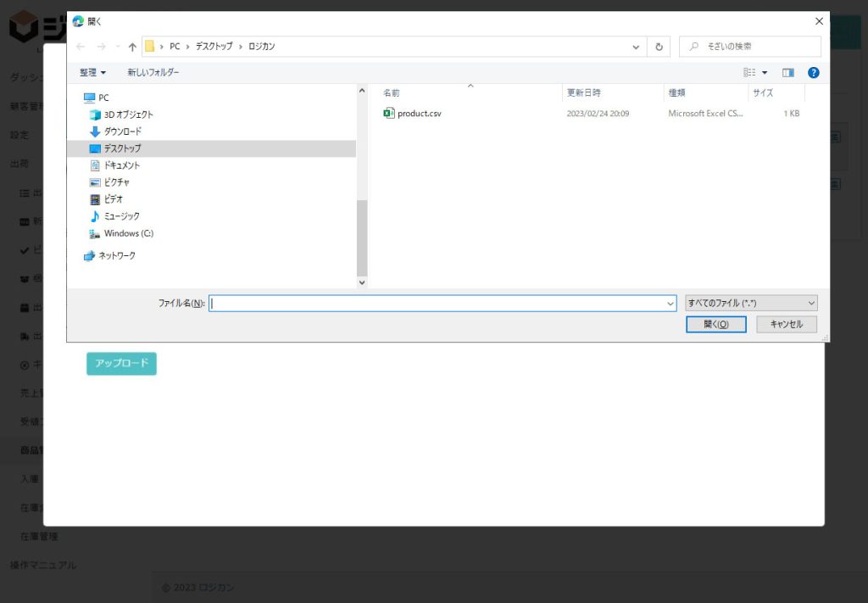This screenshot has width=868, height=603.
Task: Open the view options dropdown arrow
Action: (765, 73)
